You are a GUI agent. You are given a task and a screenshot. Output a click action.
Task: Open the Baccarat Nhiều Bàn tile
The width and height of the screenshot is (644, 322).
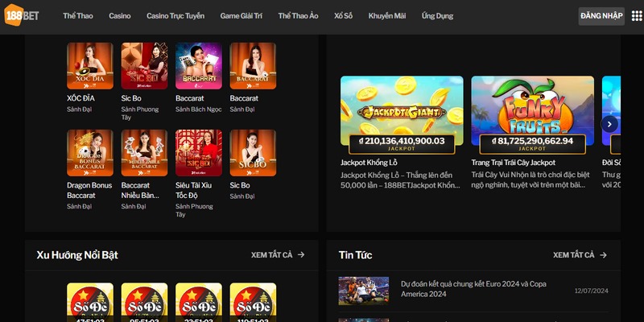point(144,153)
